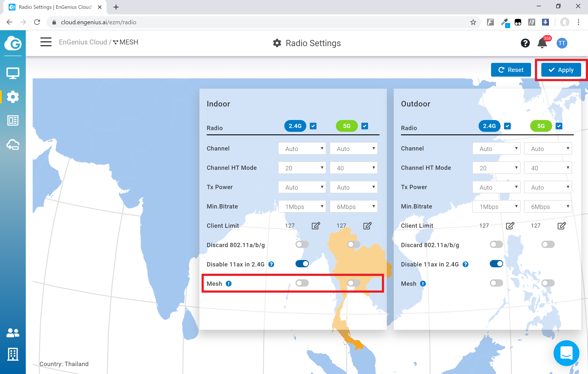
Task: Reload the browser page
Action: point(37,22)
